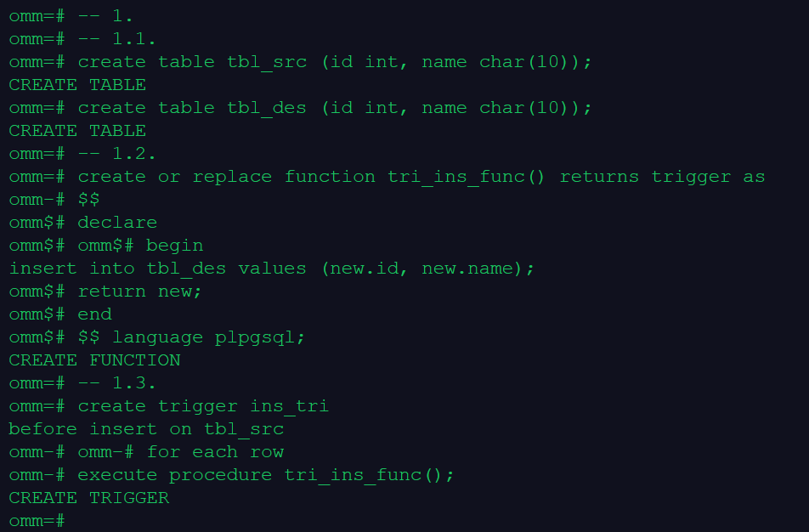Click the word 'declare'
Viewport: 809px width, 532px height.
(117, 223)
